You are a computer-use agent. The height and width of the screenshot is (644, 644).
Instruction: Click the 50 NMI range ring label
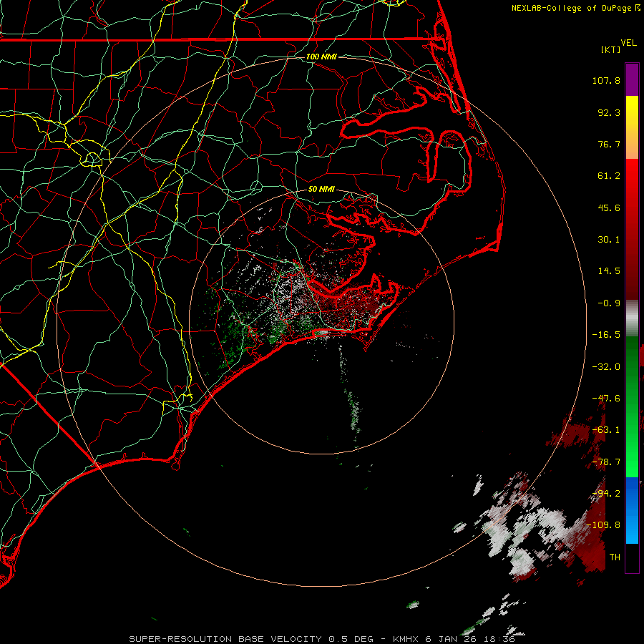pyautogui.click(x=321, y=190)
